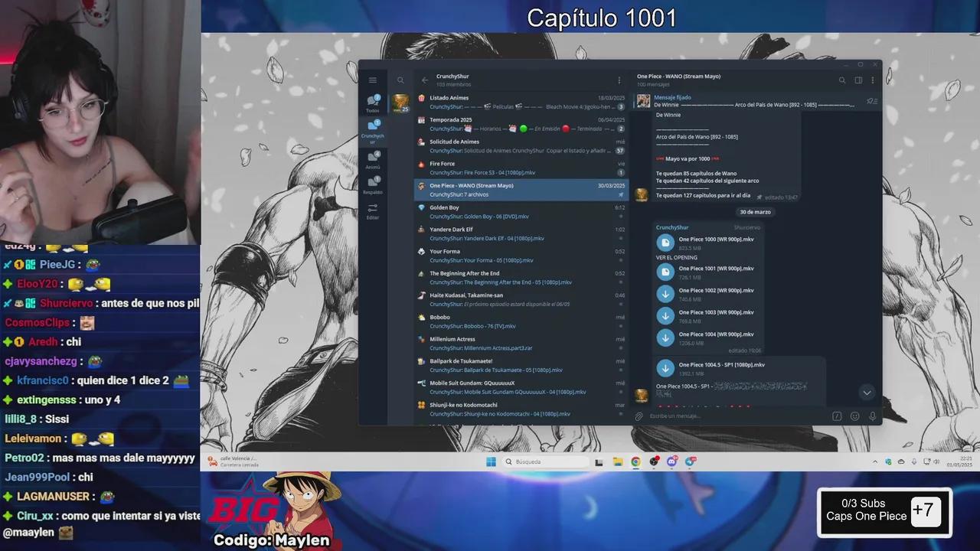This screenshot has height=551, width=980.
Task: Open the 'Ballpark de Tsukamaete!' topic
Action: click(521, 365)
